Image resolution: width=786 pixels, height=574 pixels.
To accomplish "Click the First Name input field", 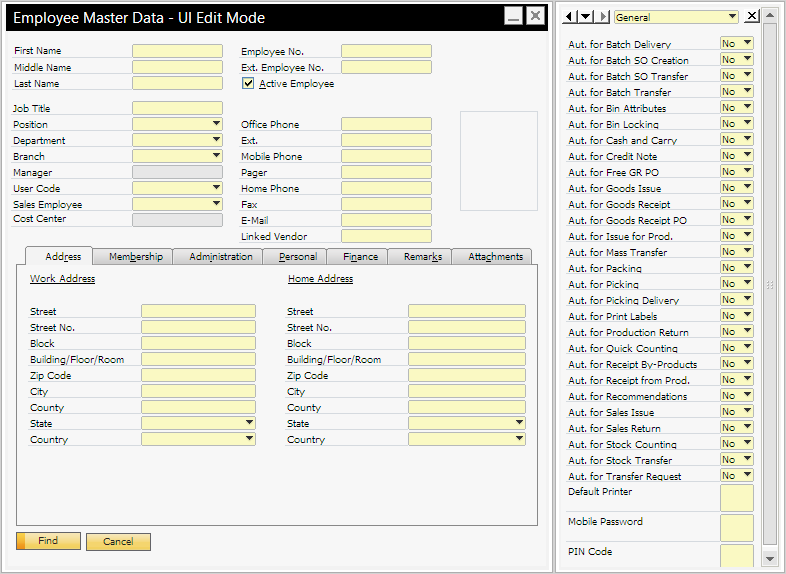I will click(177, 51).
